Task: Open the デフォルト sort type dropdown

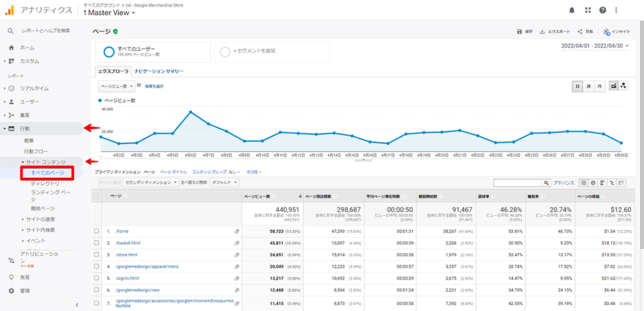Action: point(224,182)
